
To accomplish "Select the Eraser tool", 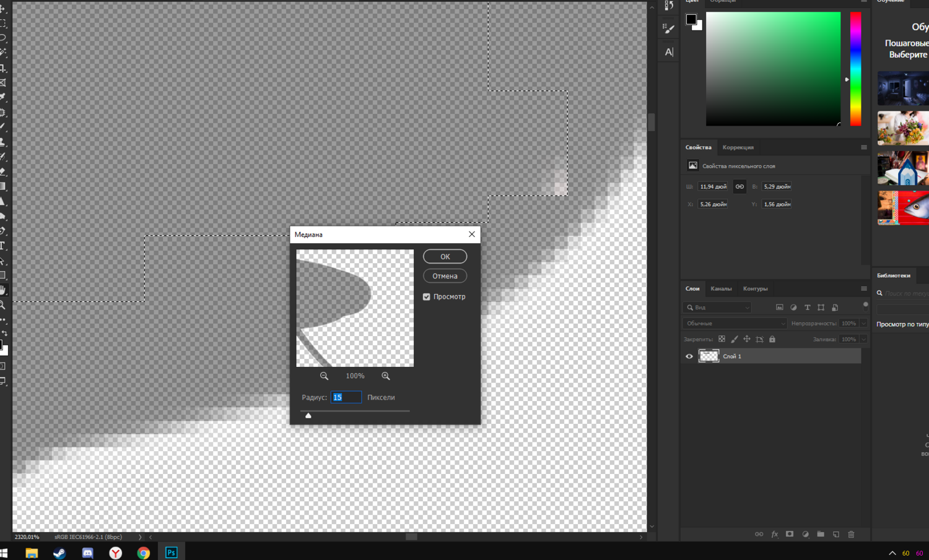I will point(3,171).
